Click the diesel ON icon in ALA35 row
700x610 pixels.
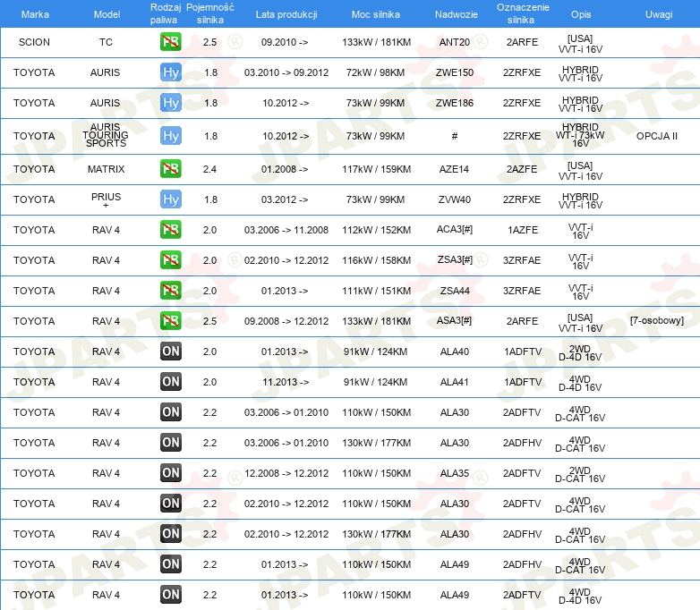tap(170, 473)
